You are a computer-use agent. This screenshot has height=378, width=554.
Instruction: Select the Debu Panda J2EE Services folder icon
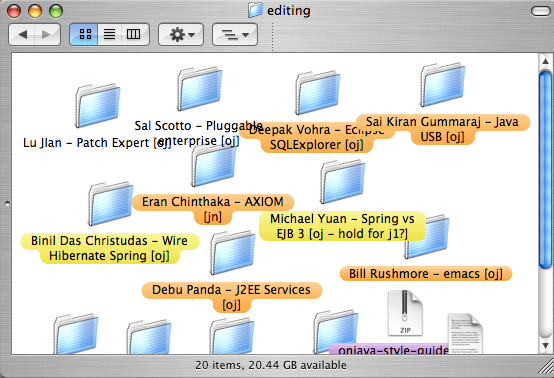pyautogui.click(x=233, y=252)
